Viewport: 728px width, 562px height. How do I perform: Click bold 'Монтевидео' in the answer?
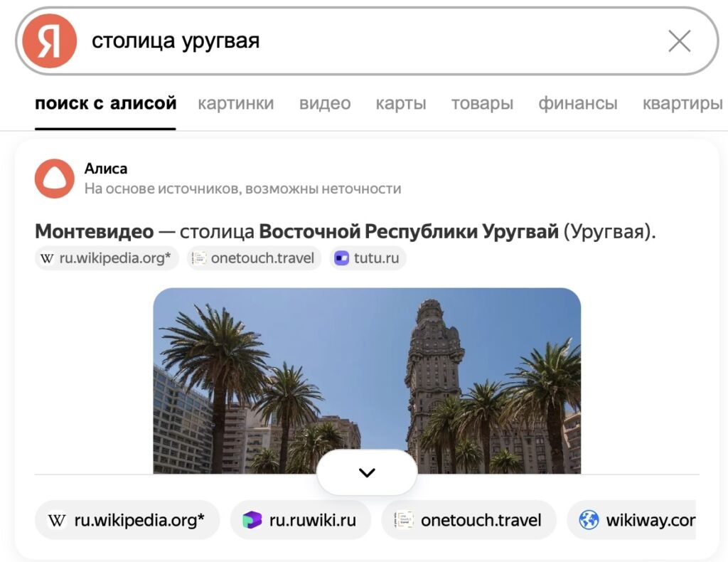[95, 231]
